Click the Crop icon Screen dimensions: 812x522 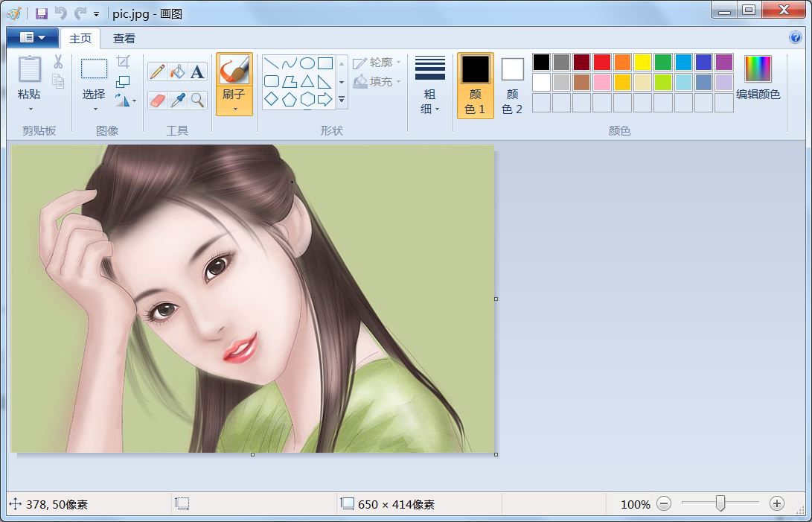(124, 62)
